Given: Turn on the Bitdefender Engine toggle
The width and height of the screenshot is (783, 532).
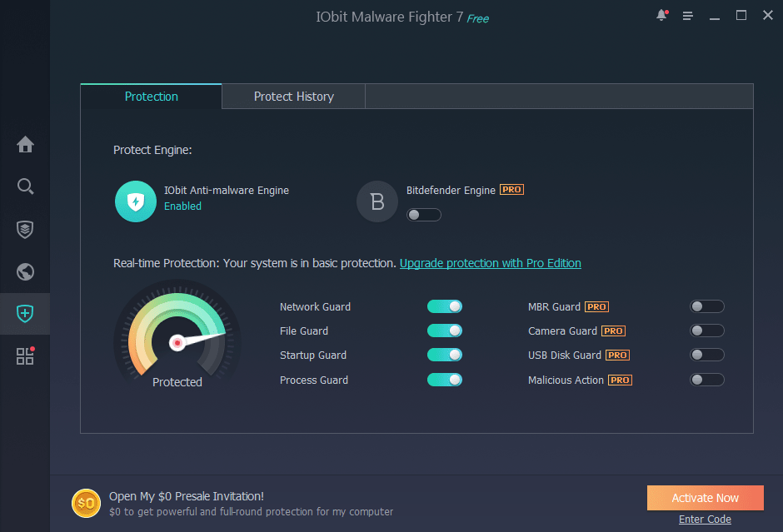Looking at the screenshot, I should [423, 215].
